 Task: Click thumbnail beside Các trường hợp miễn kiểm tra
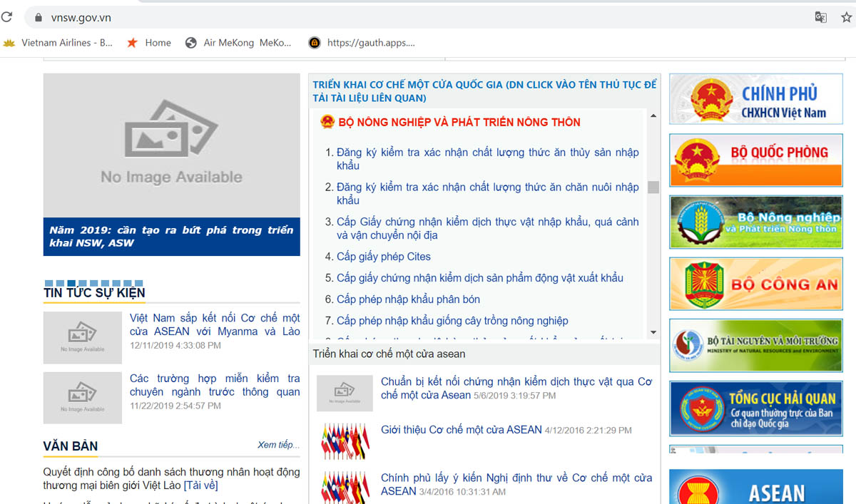[x=82, y=398]
